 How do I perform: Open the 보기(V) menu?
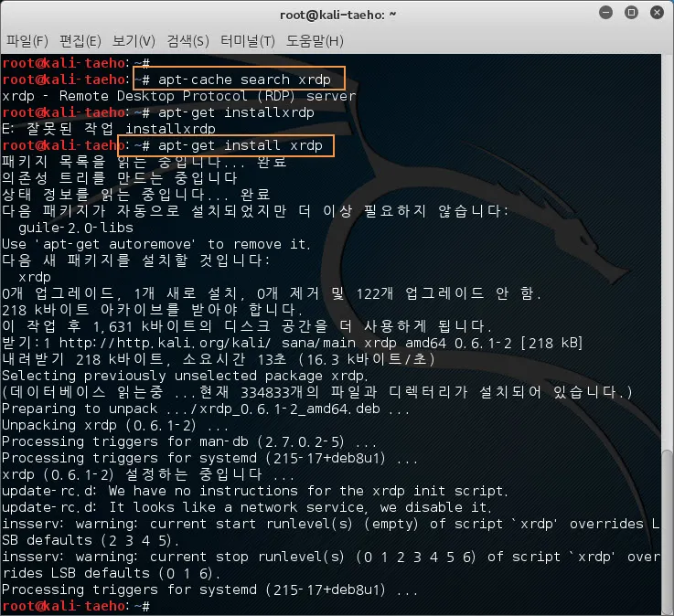click(134, 41)
